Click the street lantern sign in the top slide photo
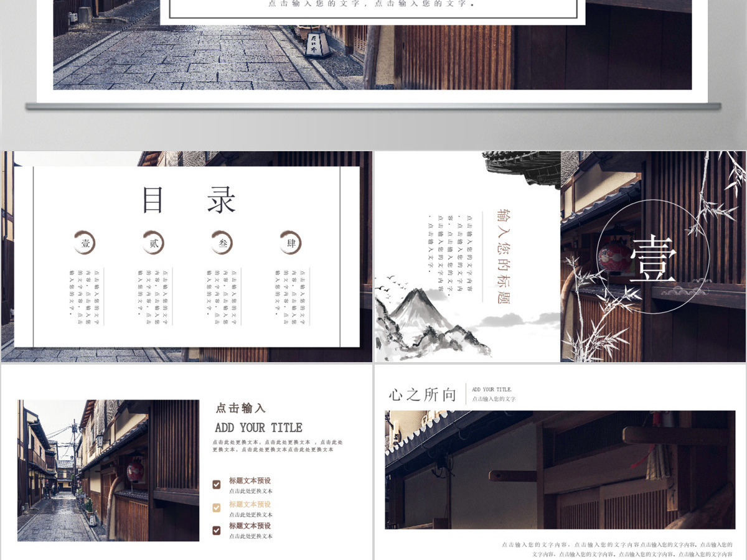 pos(317,44)
